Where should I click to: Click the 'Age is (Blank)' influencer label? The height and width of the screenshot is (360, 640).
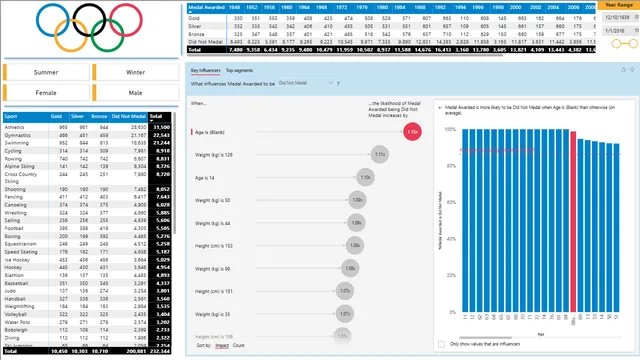[209, 132]
